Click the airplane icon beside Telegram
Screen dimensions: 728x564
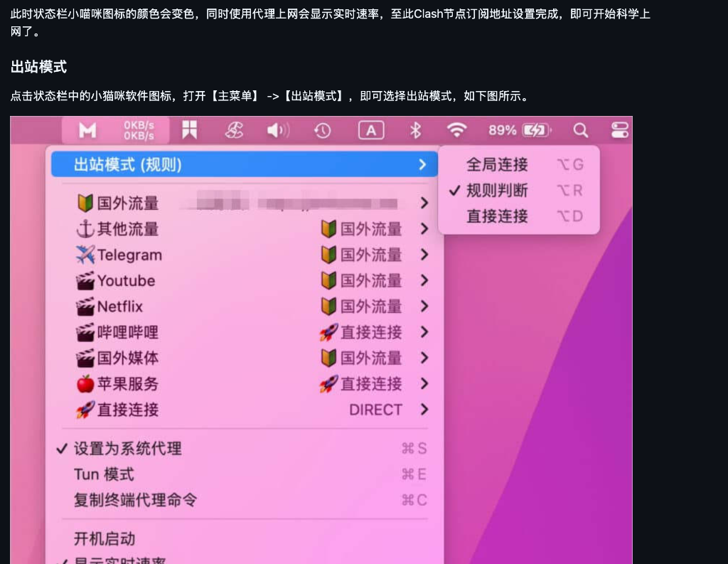(x=85, y=255)
